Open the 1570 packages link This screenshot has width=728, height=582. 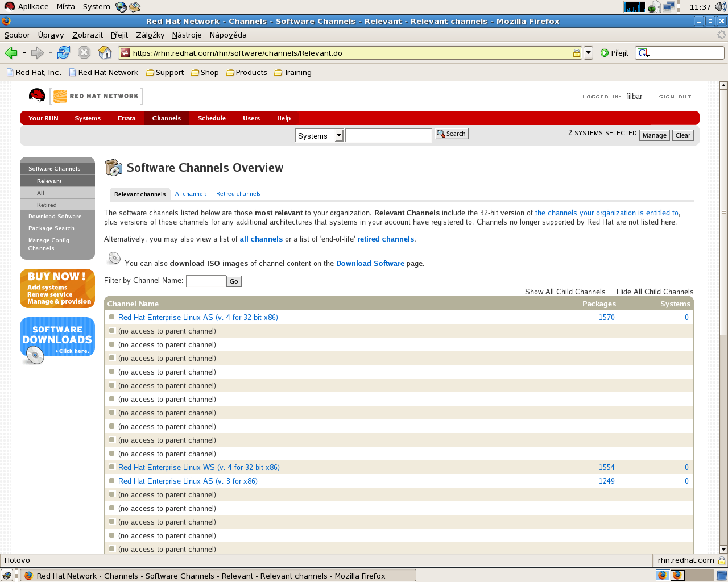click(606, 317)
